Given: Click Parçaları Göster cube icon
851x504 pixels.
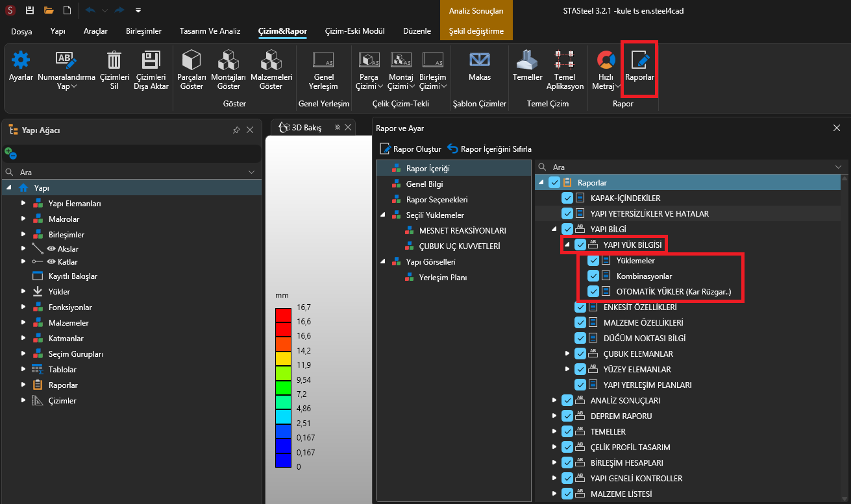Looking at the screenshot, I should click(x=191, y=61).
